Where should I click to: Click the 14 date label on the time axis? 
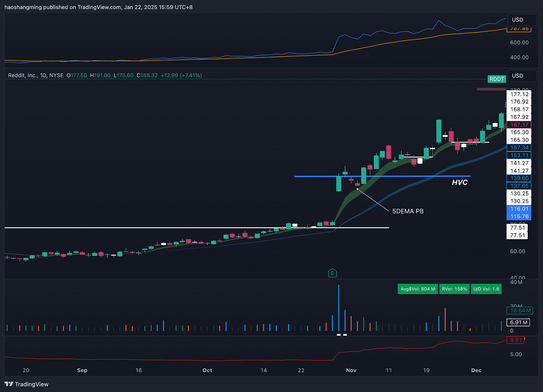(264, 370)
